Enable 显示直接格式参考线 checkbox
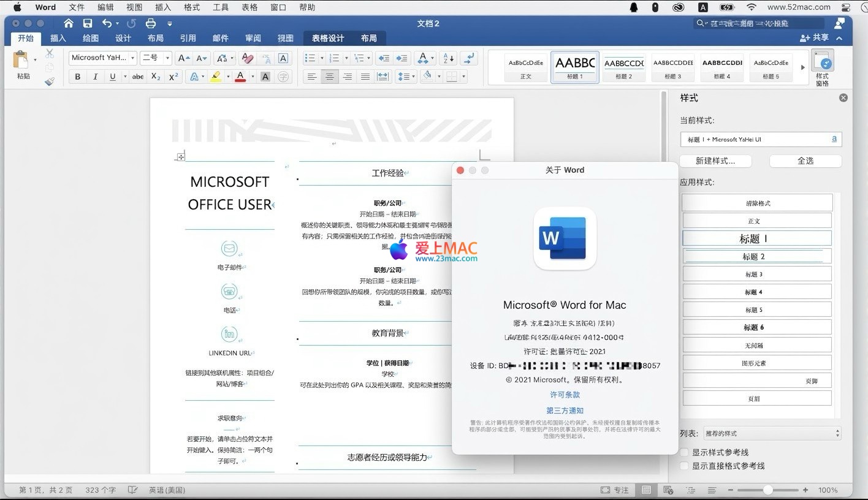Viewport: 868px width, 500px height. [x=685, y=466]
